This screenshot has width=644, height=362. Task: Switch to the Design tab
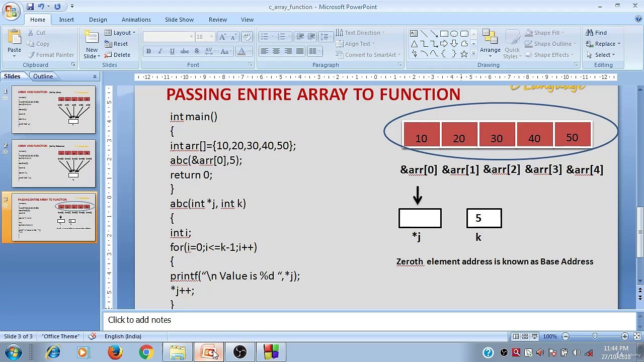click(x=98, y=20)
